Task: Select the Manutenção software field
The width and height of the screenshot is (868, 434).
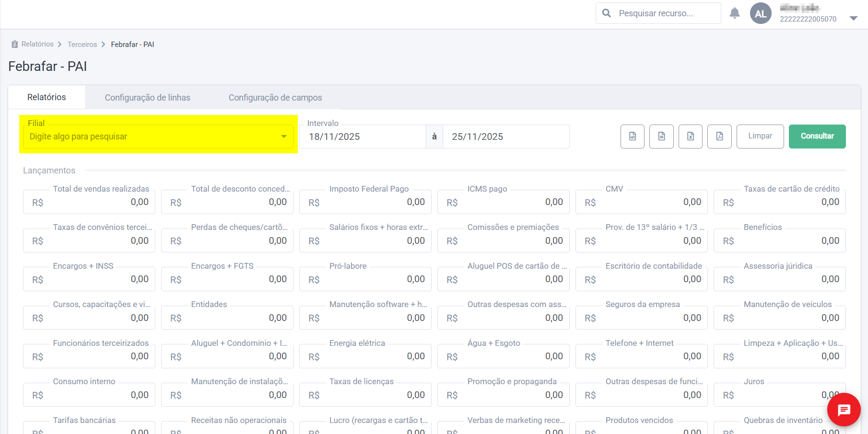Action: click(x=365, y=318)
